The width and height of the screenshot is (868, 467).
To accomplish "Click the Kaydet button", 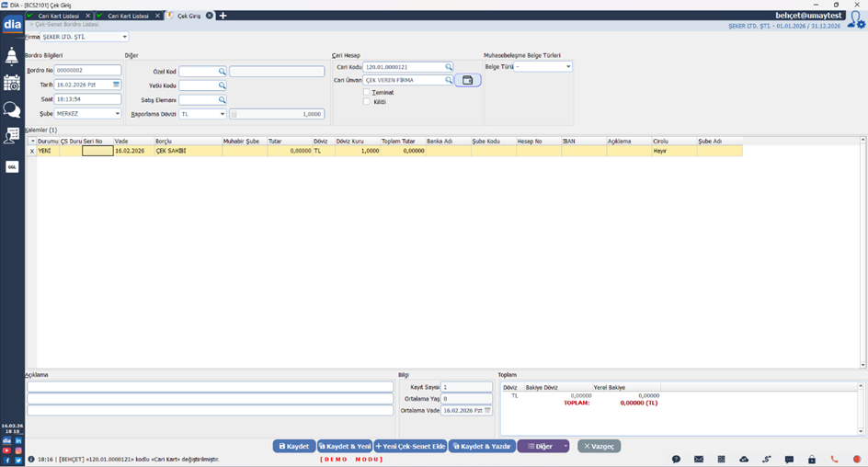I will point(294,446).
